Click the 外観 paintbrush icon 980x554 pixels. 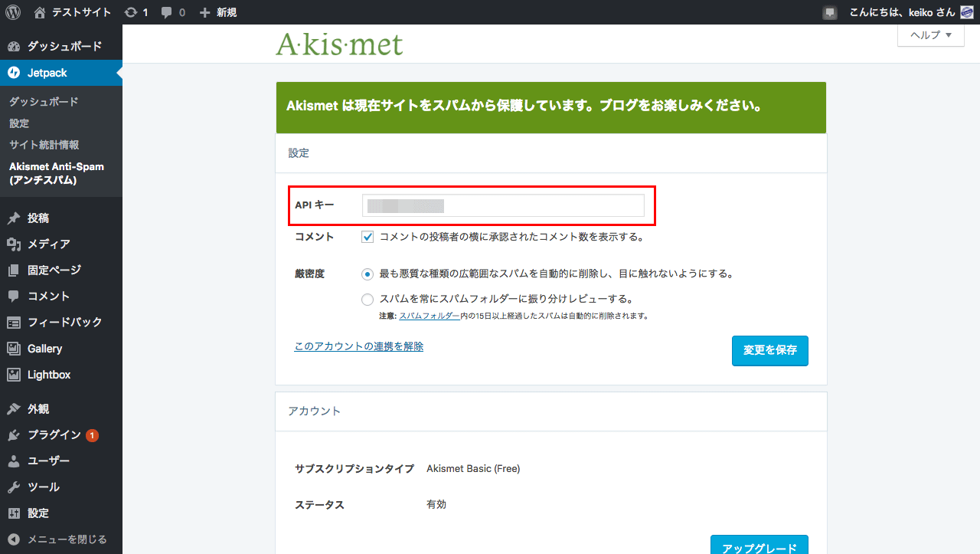[14, 409]
